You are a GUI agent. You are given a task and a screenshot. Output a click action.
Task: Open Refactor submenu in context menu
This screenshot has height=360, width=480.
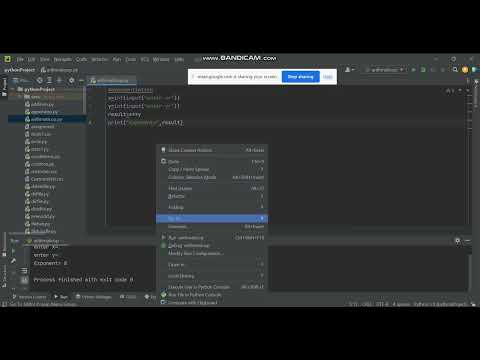coord(212,196)
